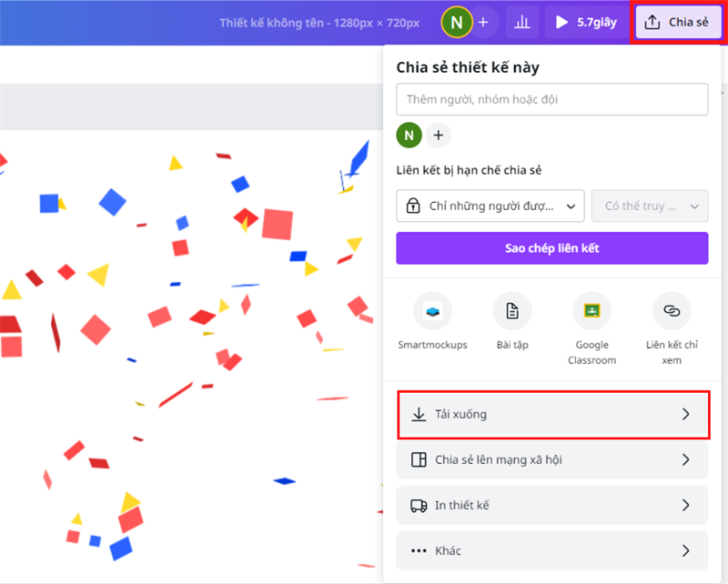Open the Khác more options entry

[552, 550]
